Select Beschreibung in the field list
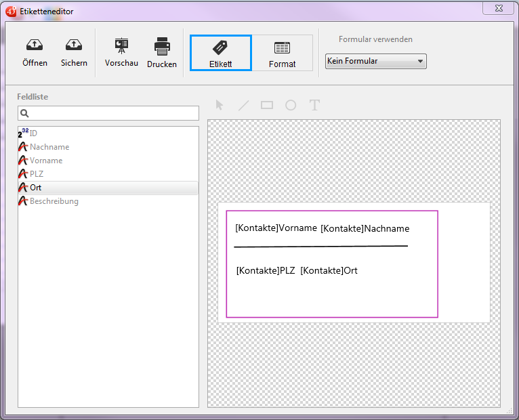519x420 pixels. point(54,201)
